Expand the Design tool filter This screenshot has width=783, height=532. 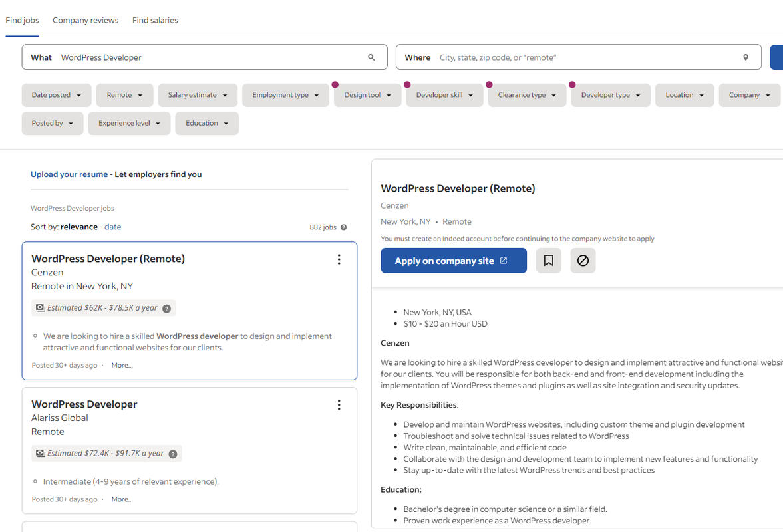tap(367, 95)
